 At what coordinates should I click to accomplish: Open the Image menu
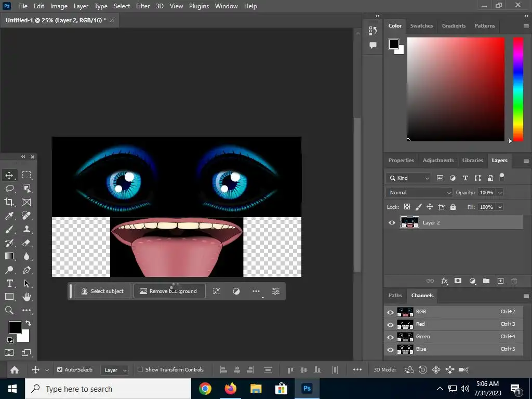[59, 6]
